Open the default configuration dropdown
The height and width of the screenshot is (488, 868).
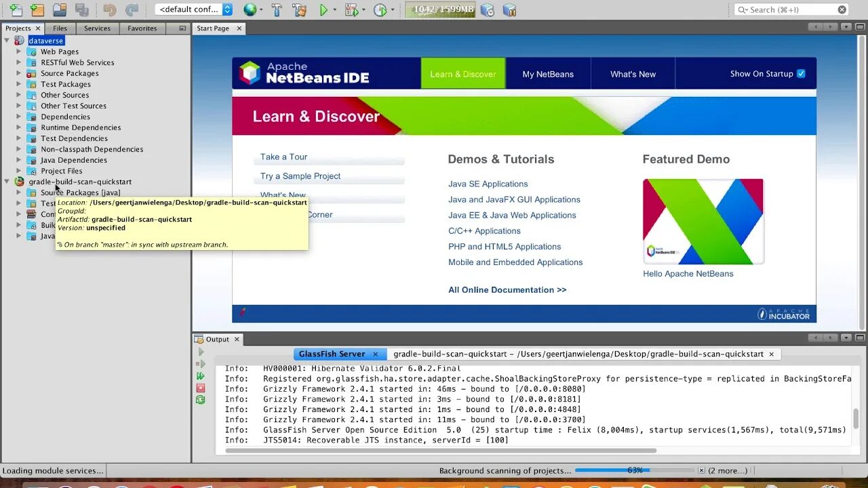click(193, 9)
